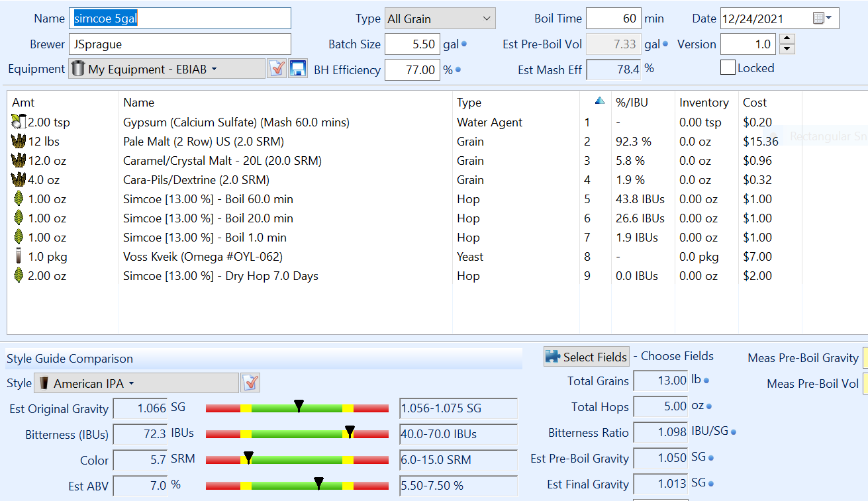Click the floppy disk save equipment icon
Viewport: 868px width, 501px height.
click(x=298, y=69)
